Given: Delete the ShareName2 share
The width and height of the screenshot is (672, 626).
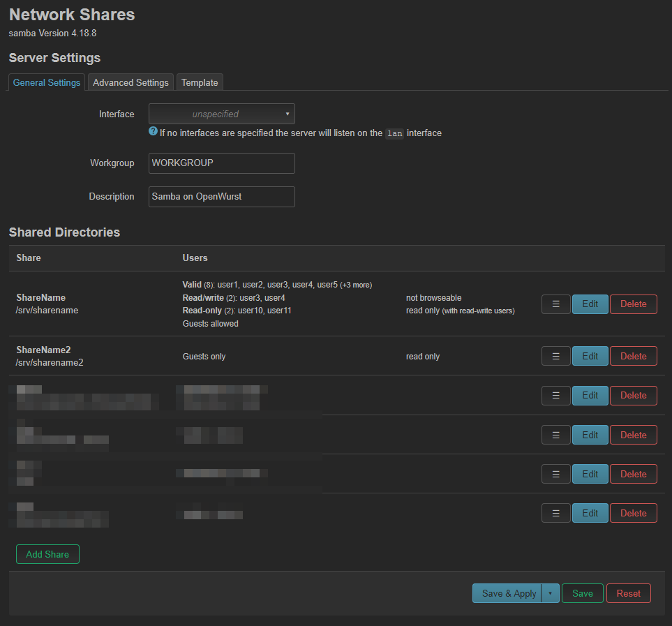Looking at the screenshot, I should coord(633,356).
